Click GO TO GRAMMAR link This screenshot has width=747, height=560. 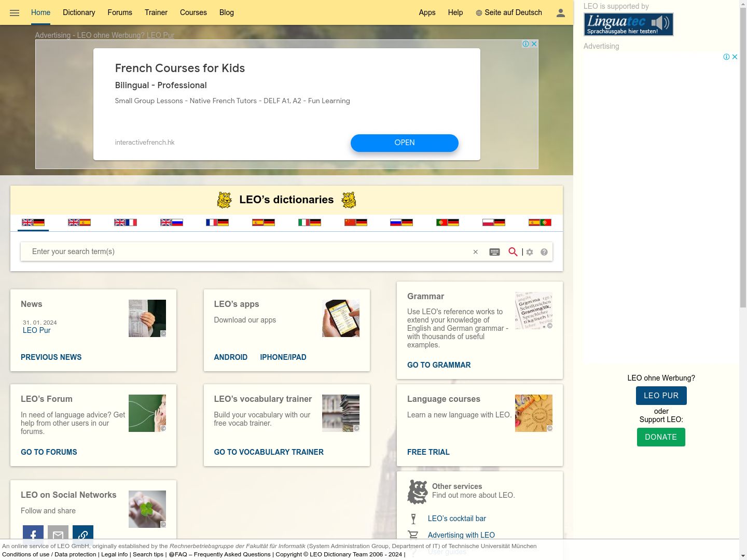439,365
